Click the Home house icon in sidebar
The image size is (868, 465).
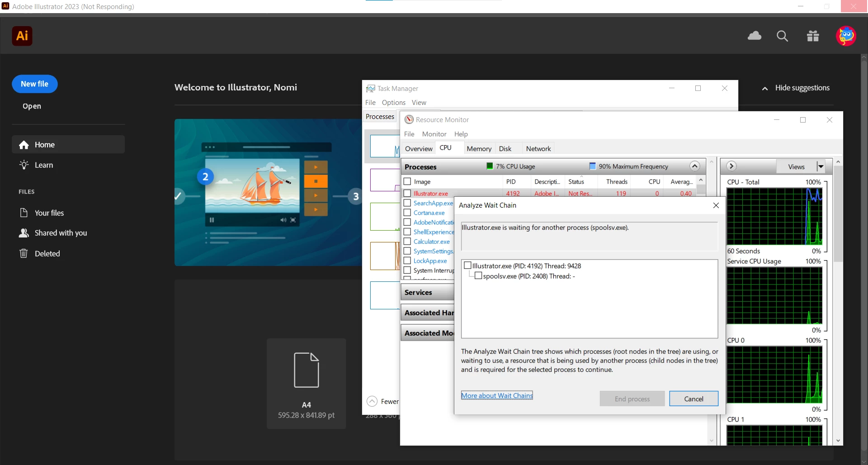tap(24, 145)
